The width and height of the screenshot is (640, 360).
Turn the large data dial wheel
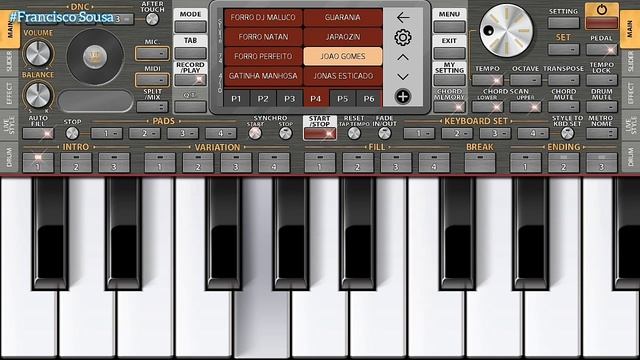506,31
